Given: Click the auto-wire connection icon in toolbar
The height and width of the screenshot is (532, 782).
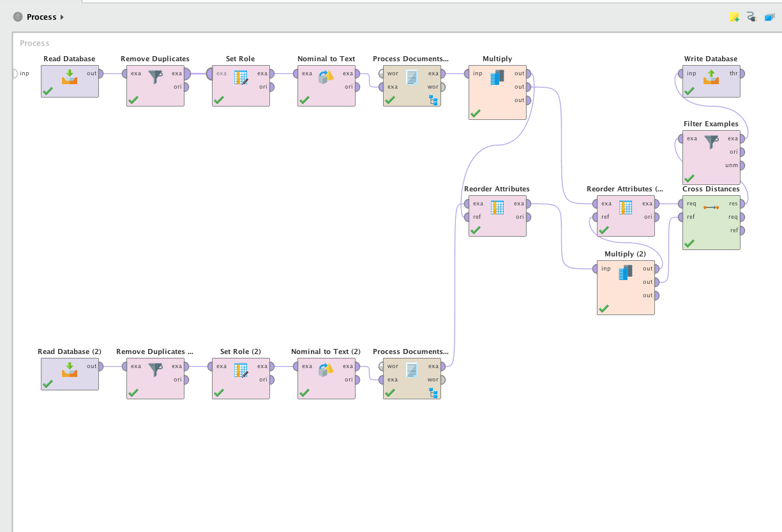Looking at the screenshot, I should (x=751, y=17).
